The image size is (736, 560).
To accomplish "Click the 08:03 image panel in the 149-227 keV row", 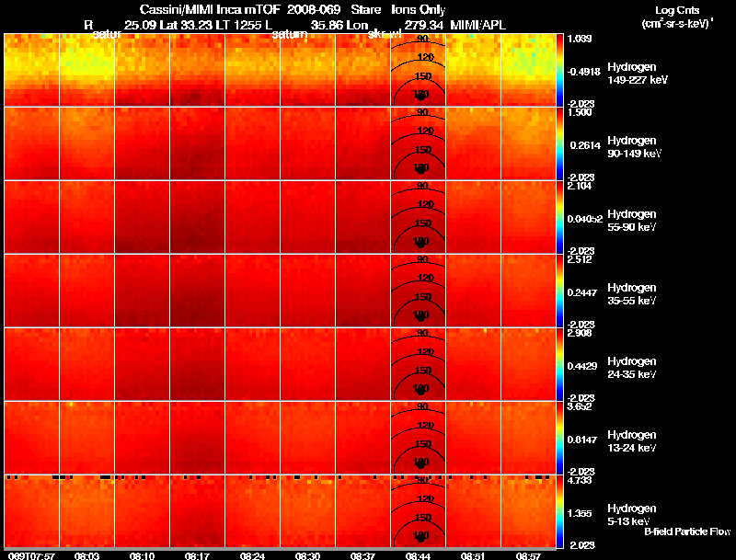I will tap(86, 70).
